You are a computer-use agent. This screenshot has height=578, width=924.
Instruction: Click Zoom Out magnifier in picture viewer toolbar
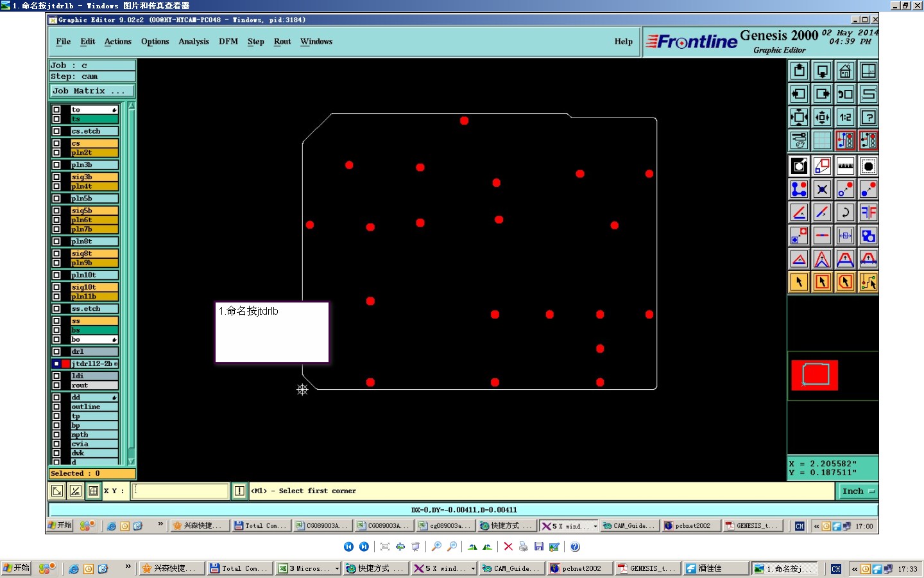(x=452, y=547)
